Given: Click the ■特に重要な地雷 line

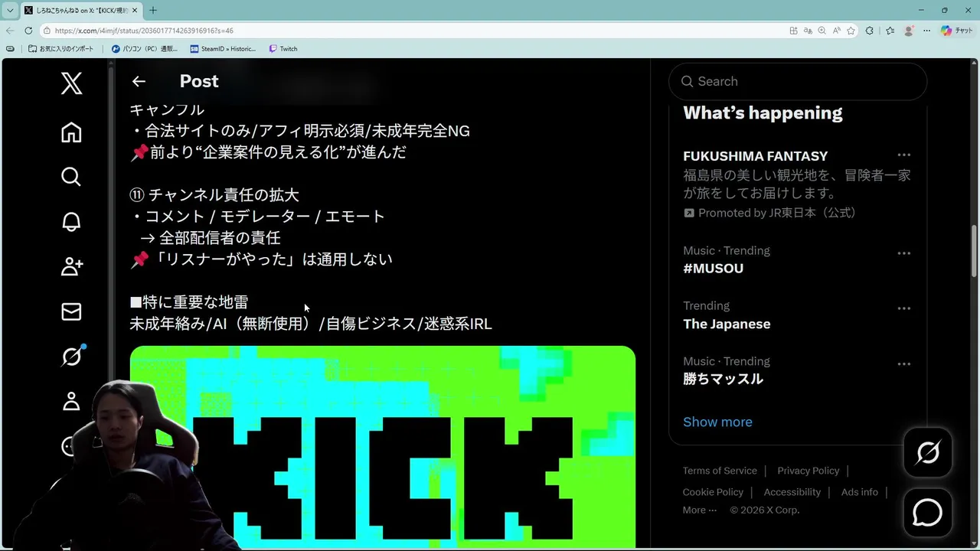Looking at the screenshot, I should [x=189, y=302].
